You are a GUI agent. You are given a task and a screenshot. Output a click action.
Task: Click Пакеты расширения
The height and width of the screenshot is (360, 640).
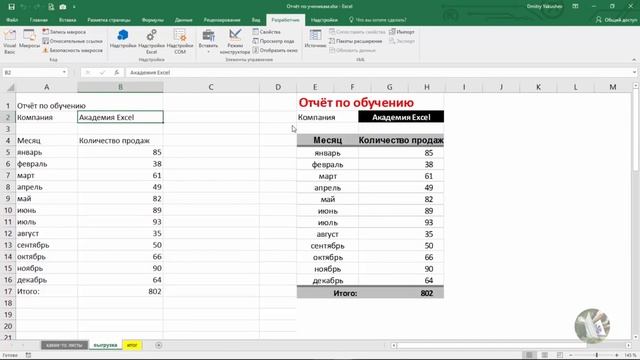point(356,41)
